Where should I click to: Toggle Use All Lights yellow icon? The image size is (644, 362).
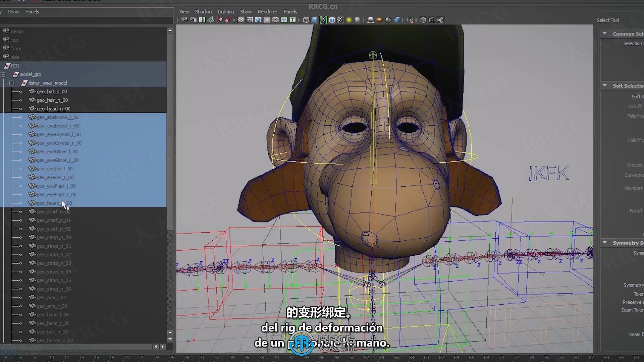(x=349, y=20)
